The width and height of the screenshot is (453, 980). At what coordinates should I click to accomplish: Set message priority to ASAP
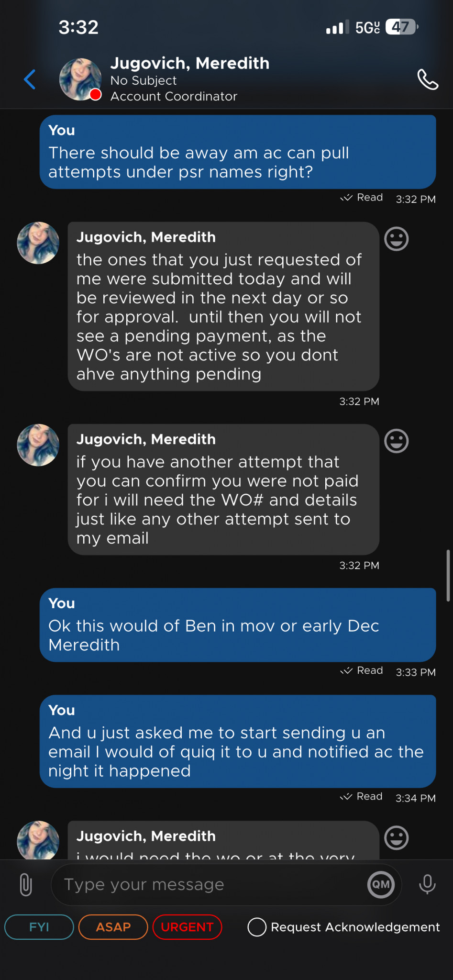point(113,927)
